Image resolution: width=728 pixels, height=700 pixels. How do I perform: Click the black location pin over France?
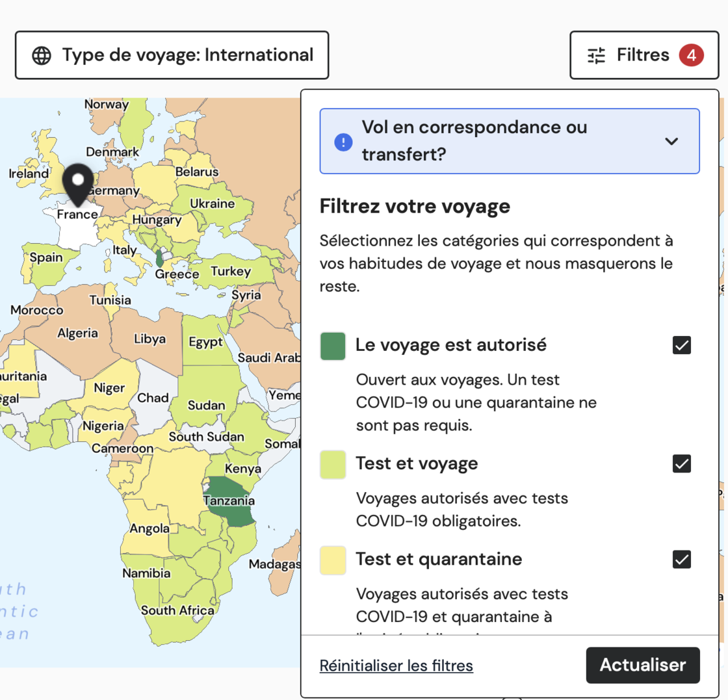tap(79, 181)
